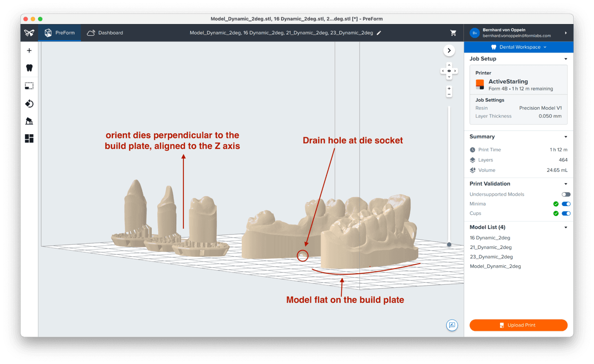
Task: Open the supports tool
Action: click(x=29, y=121)
